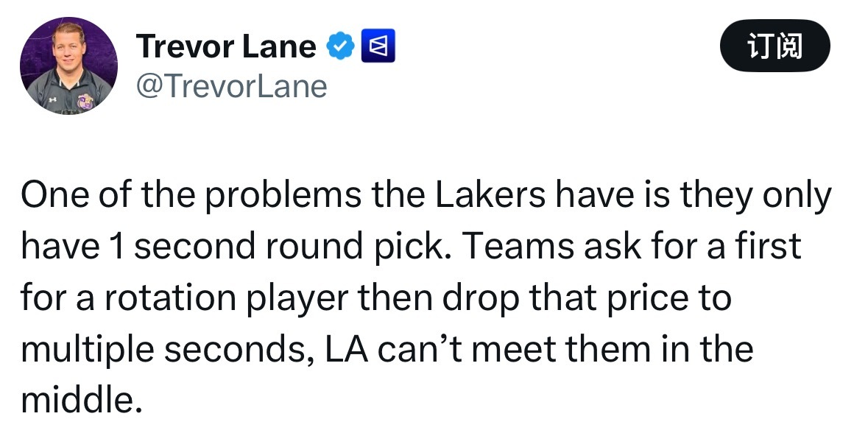Image resolution: width=868 pixels, height=447 pixels.
Task: Click the word "middle." ending the tweet
Action: coord(80,400)
